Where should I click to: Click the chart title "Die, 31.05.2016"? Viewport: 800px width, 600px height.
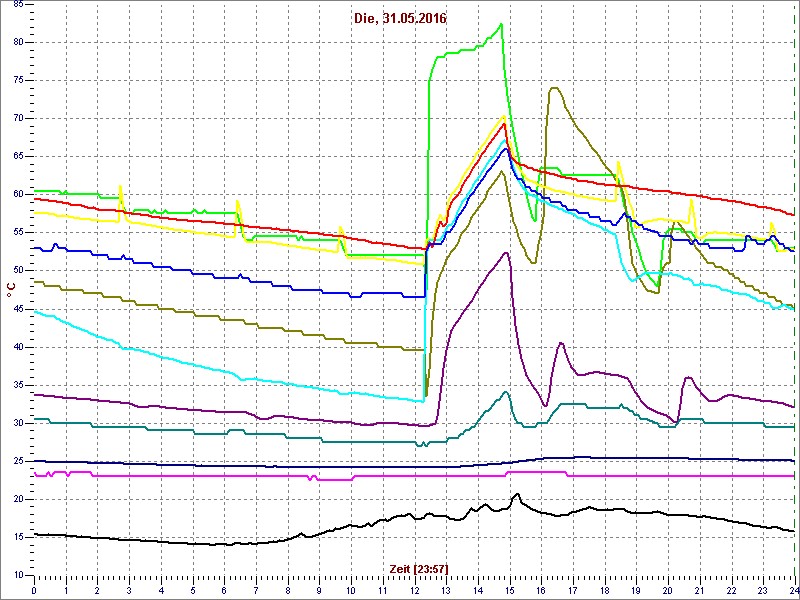tap(399, 19)
